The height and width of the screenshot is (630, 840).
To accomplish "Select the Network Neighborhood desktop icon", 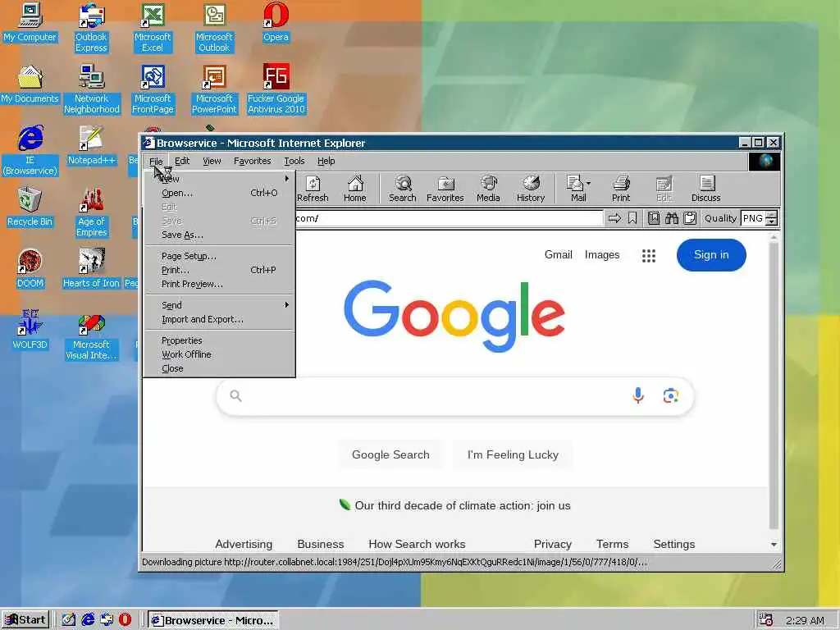I will coord(91,89).
